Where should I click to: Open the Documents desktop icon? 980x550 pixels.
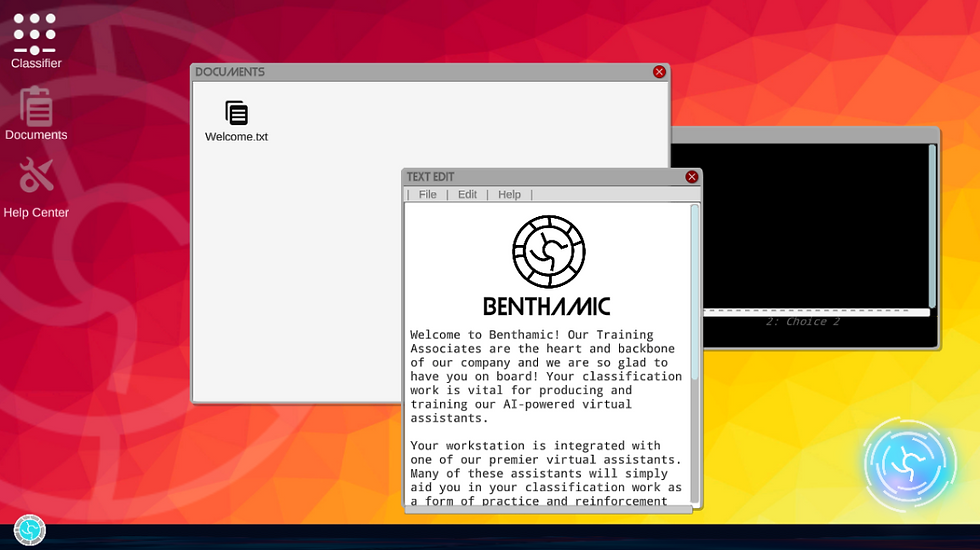pyautogui.click(x=36, y=114)
